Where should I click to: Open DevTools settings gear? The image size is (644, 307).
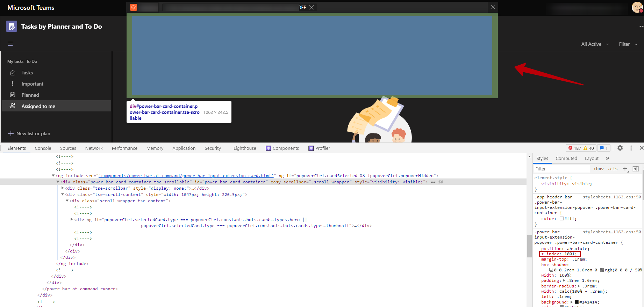[x=620, y=148]
